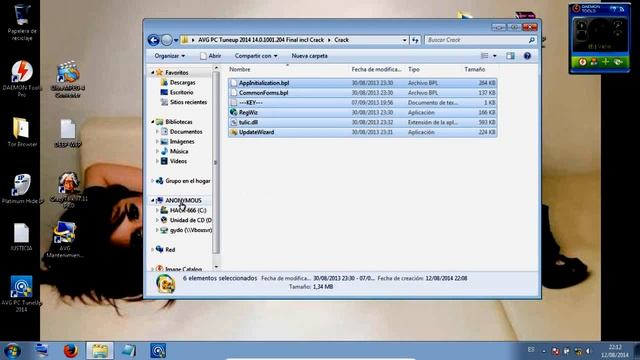
Task: Open the view options dropdown arrow
Action: coord(495,56)
